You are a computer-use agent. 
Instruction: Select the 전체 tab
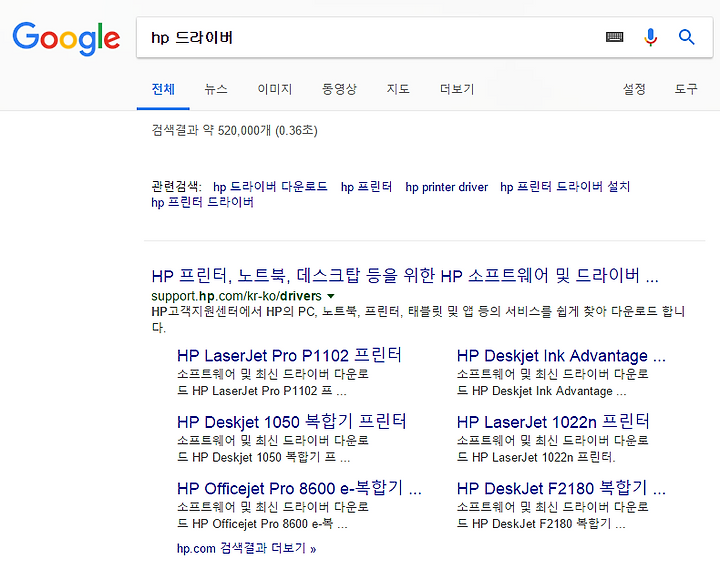(163, 89)
